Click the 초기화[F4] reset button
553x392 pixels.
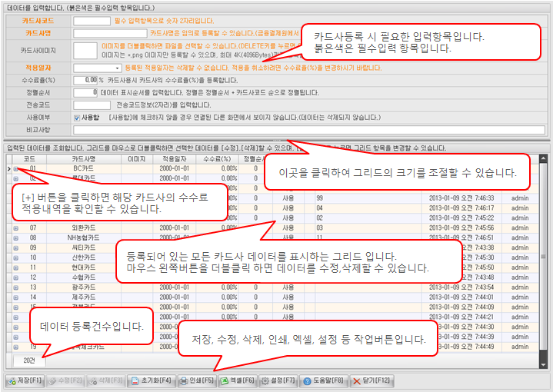click(x=152, y=380)
